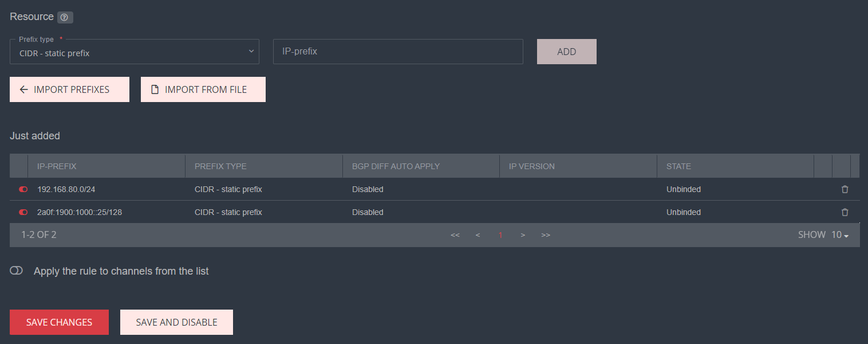Select page 1 in pagination

tap(500, 235)
